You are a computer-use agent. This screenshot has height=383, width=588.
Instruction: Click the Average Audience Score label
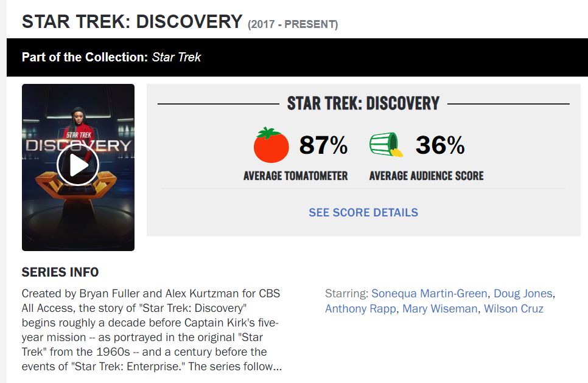coord(426,176)
